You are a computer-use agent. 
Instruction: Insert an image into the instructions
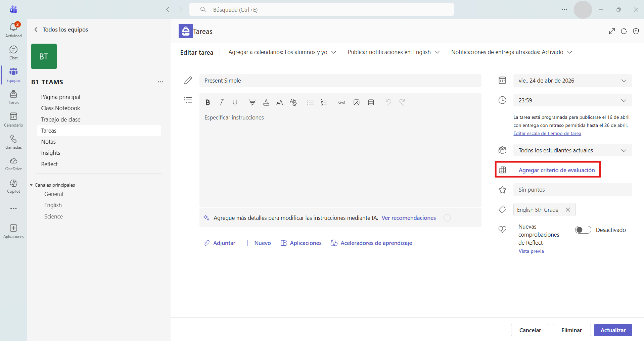[x=357, y=102]
